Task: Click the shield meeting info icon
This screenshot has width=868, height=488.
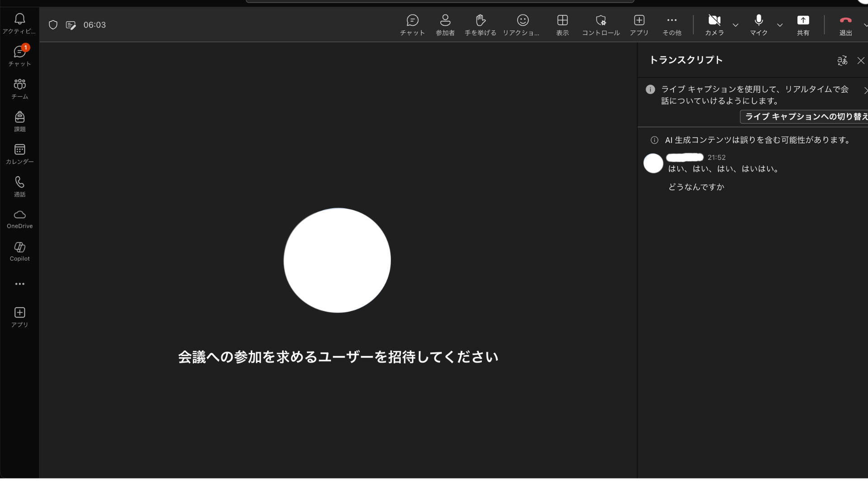Action: coord(53,25)
